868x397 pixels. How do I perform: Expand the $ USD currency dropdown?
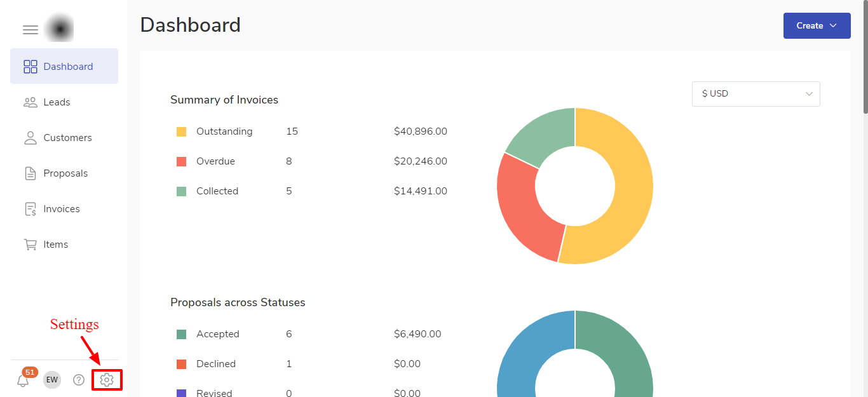point(756,94)
